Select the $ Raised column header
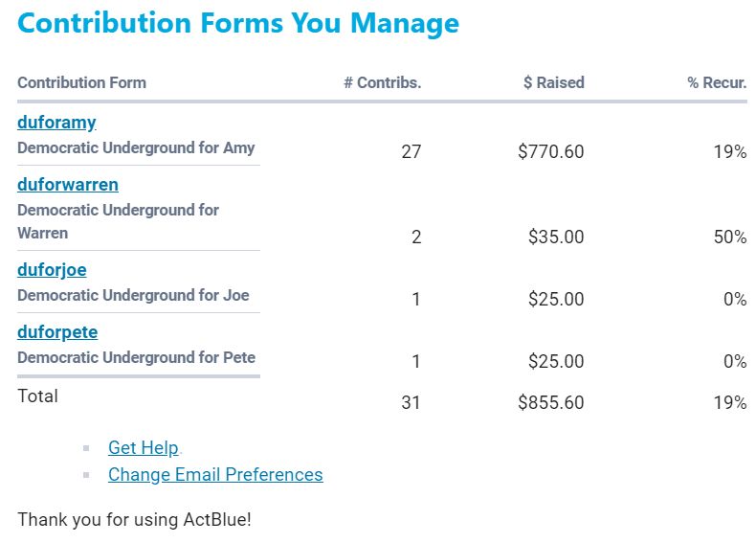This screenshot has width=756, height=543. coord(553,82)
